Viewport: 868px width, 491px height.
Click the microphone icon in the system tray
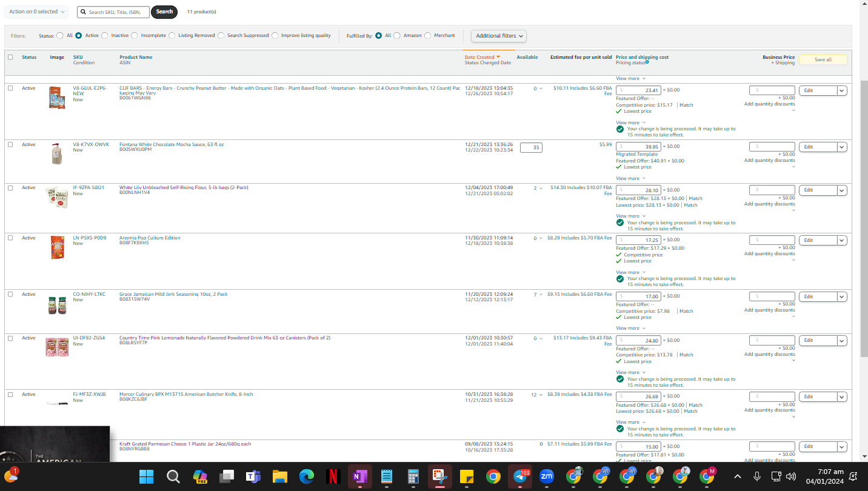coord(757,476)
